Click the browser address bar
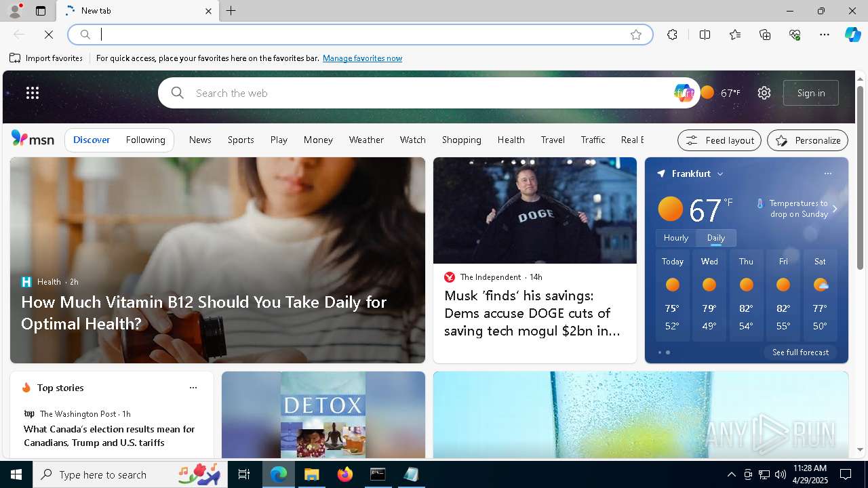This screenshot has width=868, height=488. (359, 35)
